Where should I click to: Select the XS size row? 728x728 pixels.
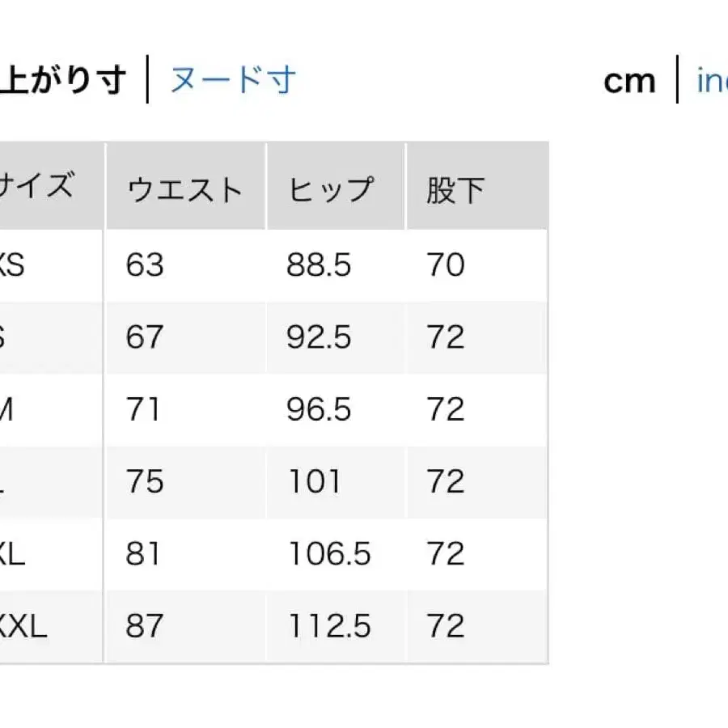(12, 265)
